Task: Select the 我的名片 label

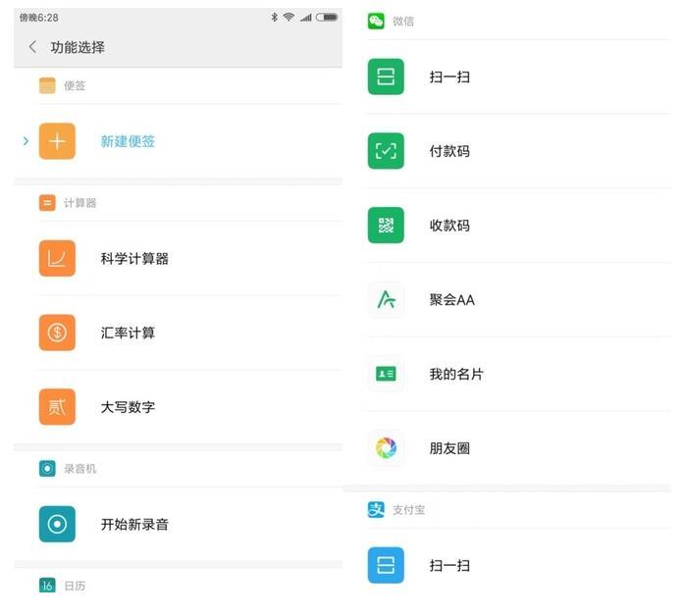Action: (456, 374)
